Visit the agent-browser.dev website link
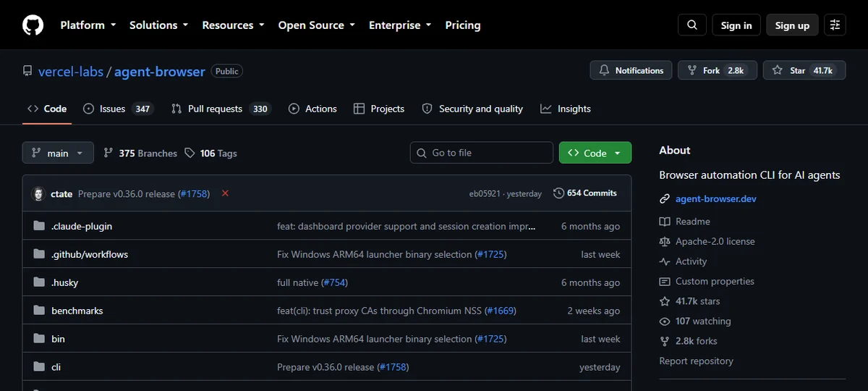The image size is (868, 391). click(x=716, y=198)
